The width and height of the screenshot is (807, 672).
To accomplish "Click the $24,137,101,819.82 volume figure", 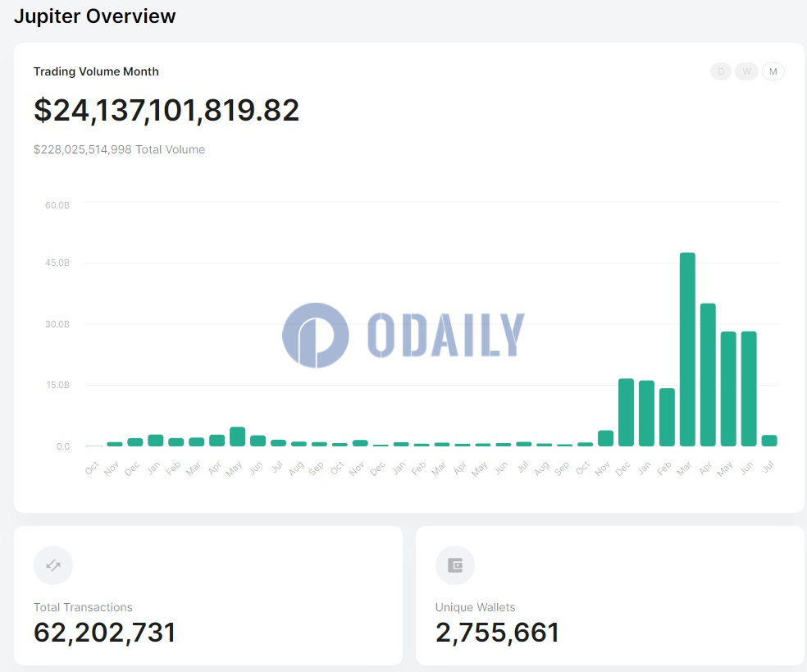I will 166,110.
